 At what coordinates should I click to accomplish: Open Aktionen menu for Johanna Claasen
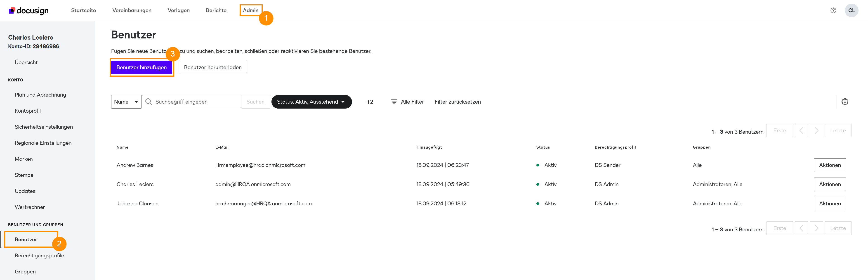(830, 204)
